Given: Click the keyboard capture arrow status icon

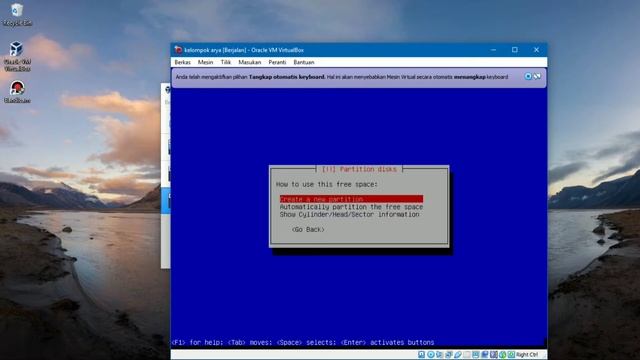Looking at the screenshot, I should point(511,355).
